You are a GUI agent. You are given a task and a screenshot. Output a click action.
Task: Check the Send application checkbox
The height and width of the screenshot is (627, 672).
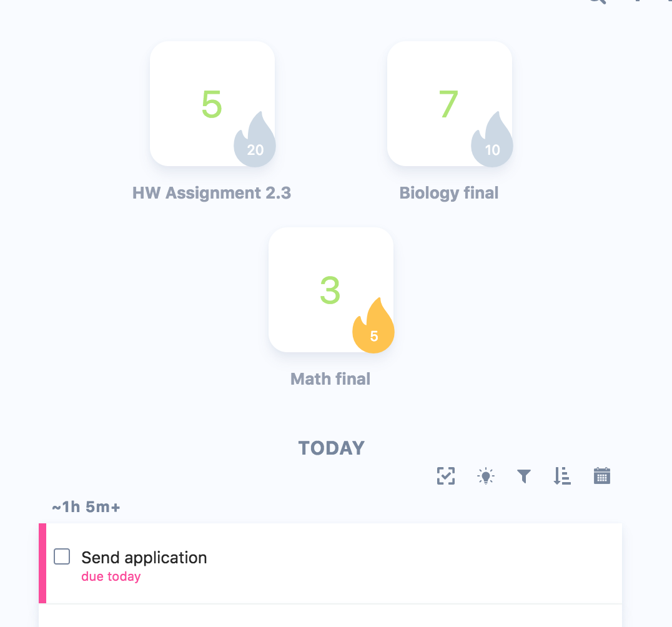[62, 556]
